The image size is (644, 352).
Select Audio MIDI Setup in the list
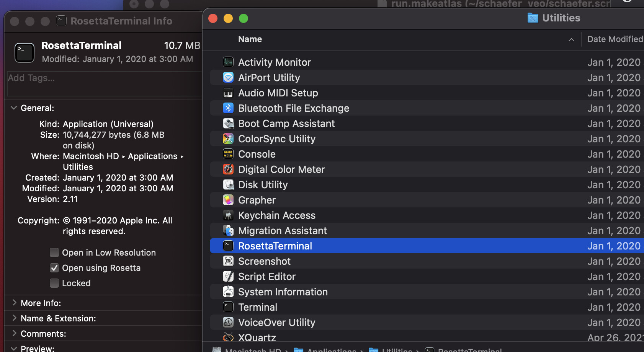click(x=278, y=93)
